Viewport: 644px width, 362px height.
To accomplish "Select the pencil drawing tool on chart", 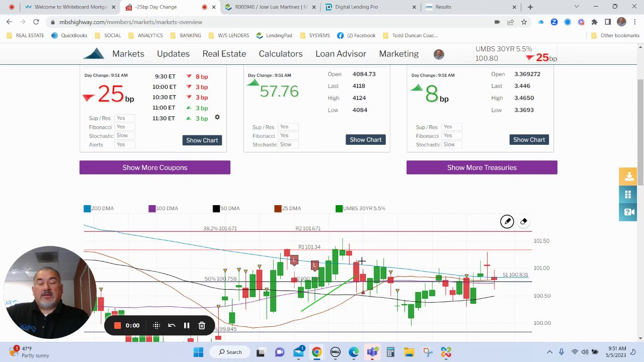I will [x=507, y=222].
